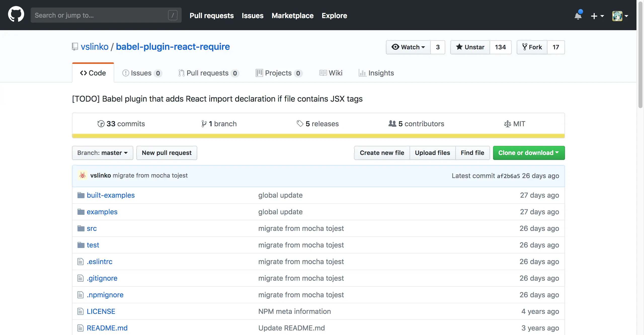Open the plus create-new menu
Viewport: 644px width, 335px height.
click(597, 16)
